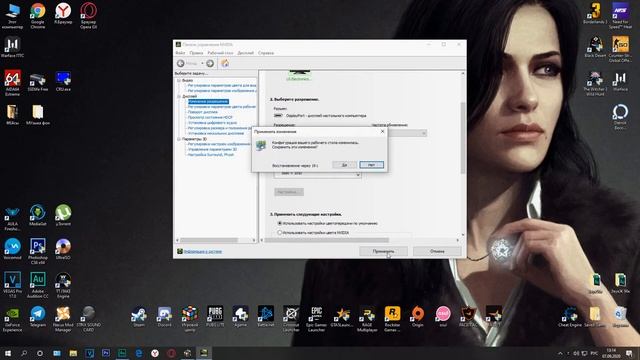The image size is (640, 360).
Task: Open Telegram desktop icon
Action: tap(38, 317)
